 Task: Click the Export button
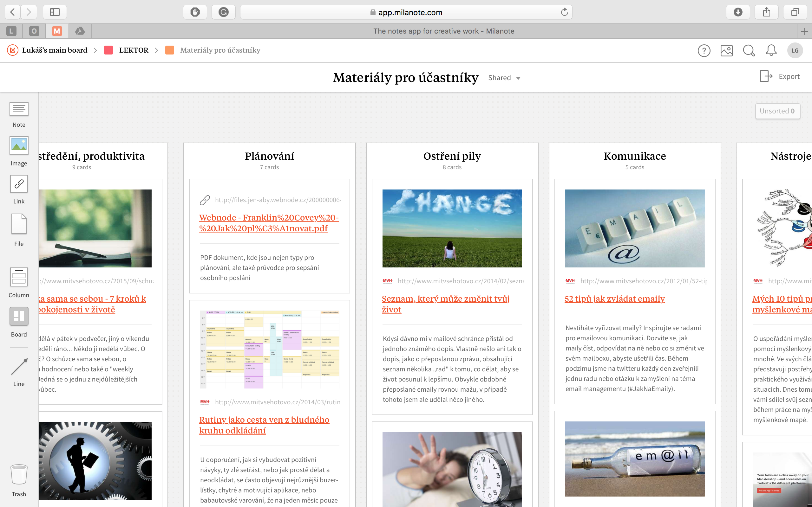point(780,76)
